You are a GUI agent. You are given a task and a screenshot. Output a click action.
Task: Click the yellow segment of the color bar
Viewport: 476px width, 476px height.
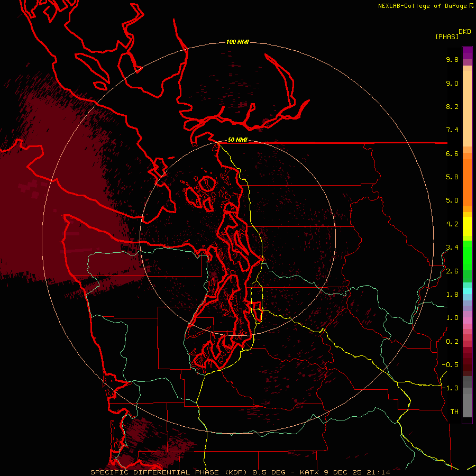467,226
